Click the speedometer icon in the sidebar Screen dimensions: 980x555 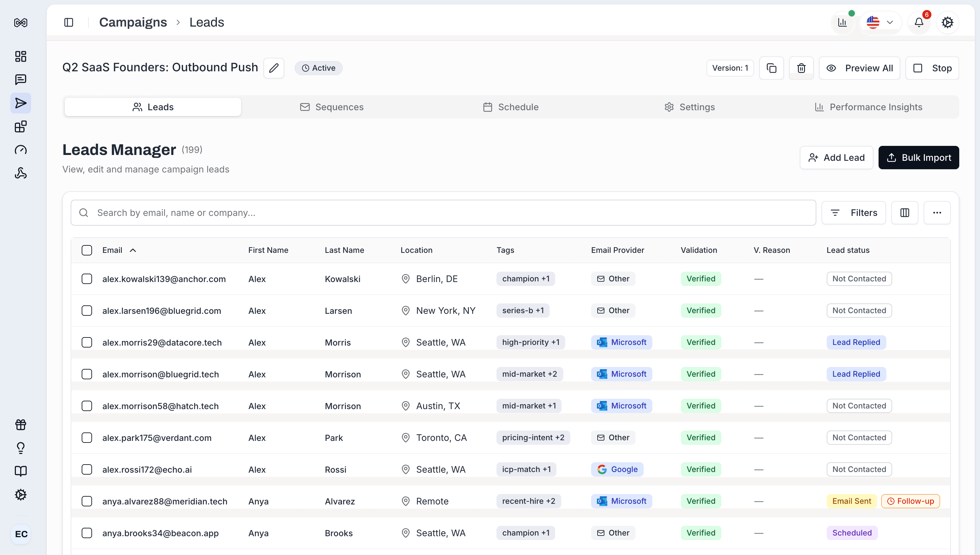(x=20, y=150)
